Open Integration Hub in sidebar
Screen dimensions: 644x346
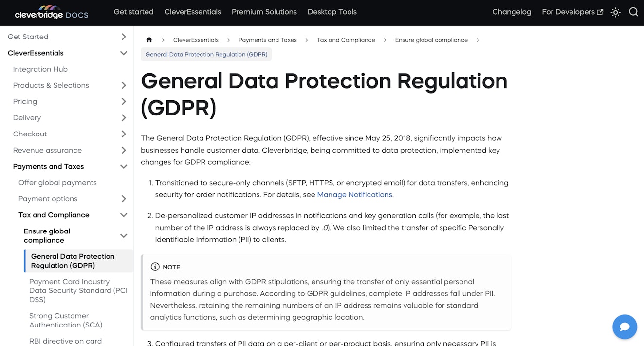40,69
